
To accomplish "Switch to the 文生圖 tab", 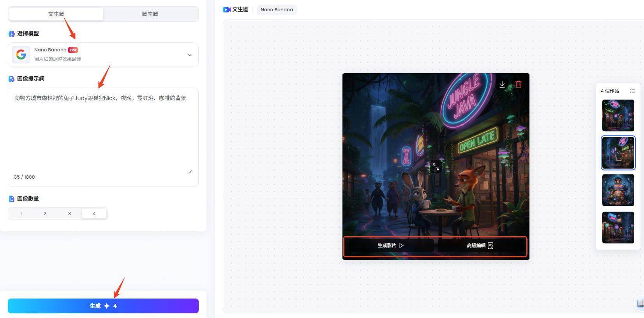I will 56,14.
